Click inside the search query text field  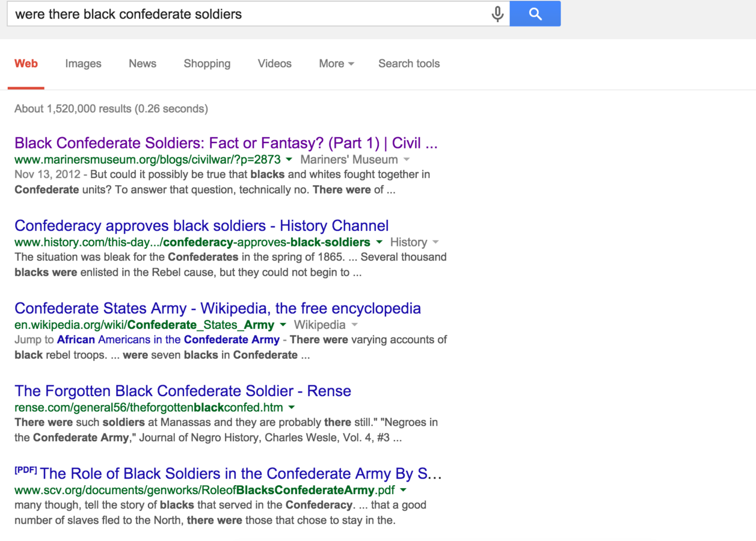pos(241,14)
